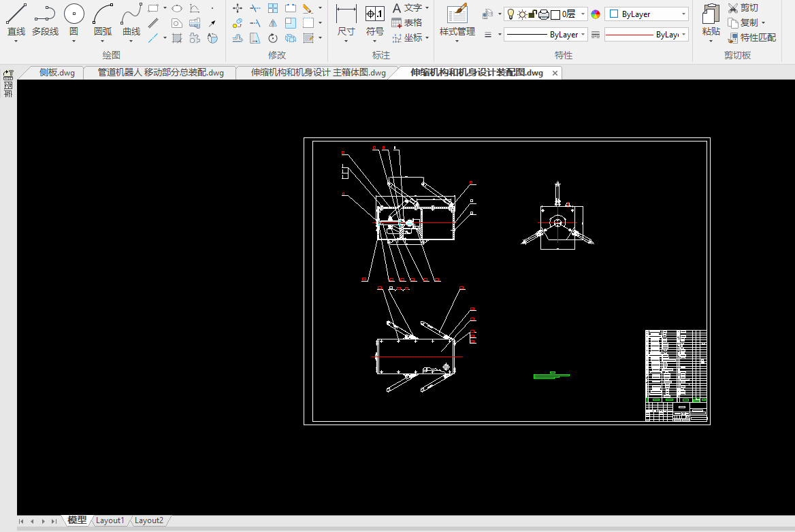Activate the ellipse drawing tool

(177, 8)
